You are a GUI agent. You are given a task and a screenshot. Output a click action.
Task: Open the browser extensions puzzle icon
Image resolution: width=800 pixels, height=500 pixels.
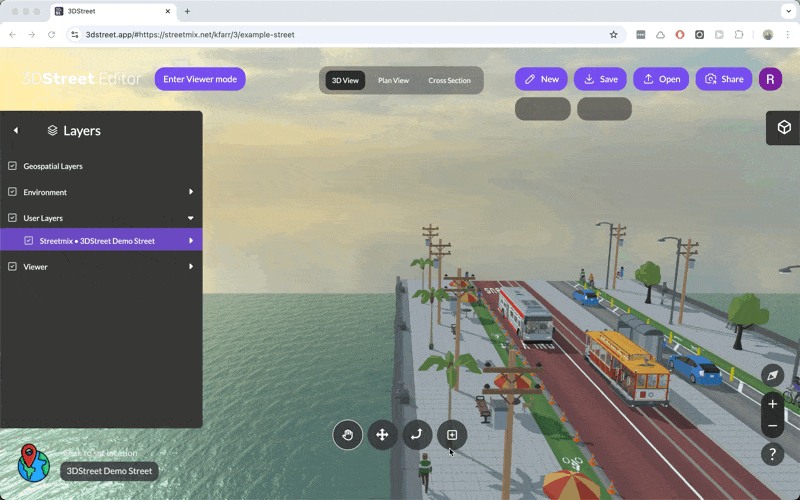tap(738, 35)
